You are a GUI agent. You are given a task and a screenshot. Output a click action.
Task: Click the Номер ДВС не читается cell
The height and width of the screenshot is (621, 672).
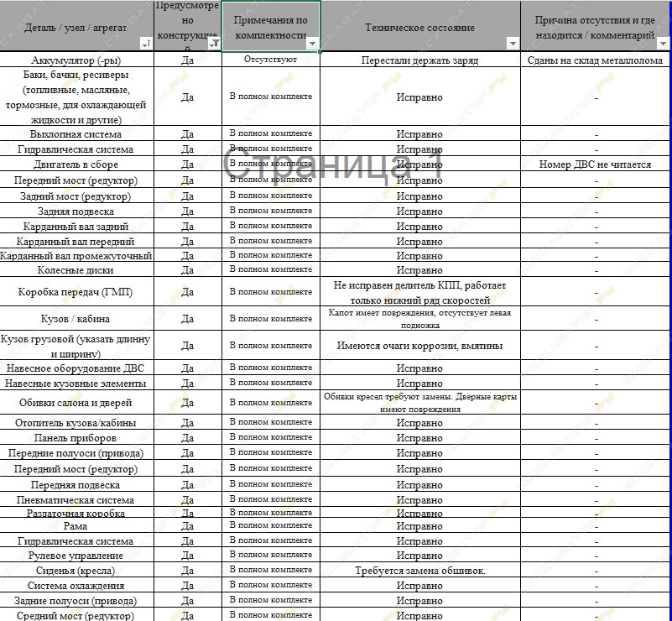tap(596, 164)
